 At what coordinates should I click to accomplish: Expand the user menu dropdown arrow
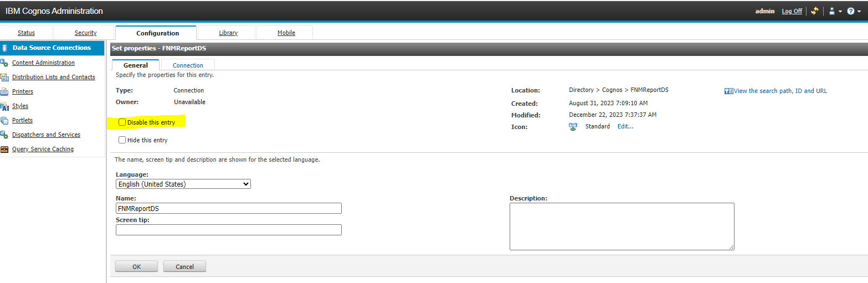click(840, 12)
